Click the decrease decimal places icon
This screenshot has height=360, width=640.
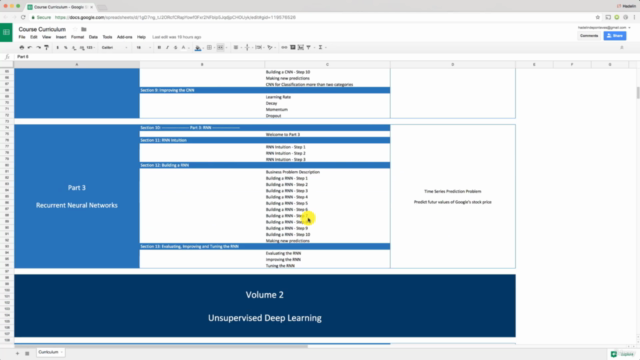[x=74, y=47]
